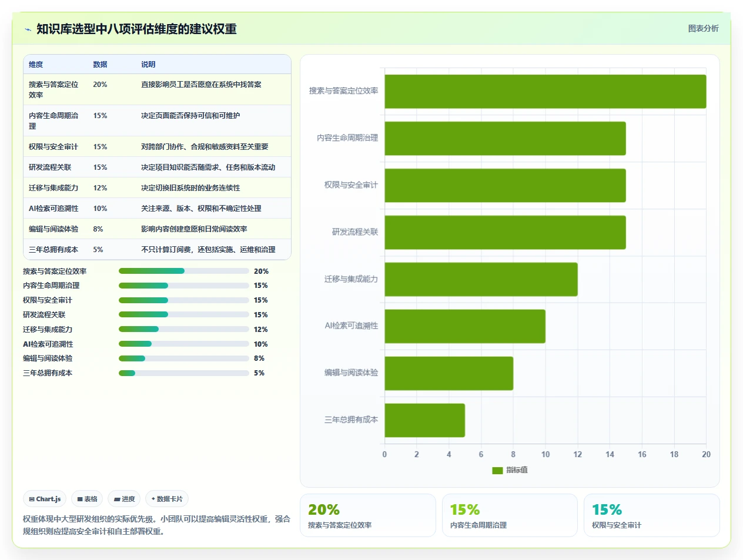Select the 进度 tag chip
This screenshot has height=560, width=743.
(x=124, y=499)
